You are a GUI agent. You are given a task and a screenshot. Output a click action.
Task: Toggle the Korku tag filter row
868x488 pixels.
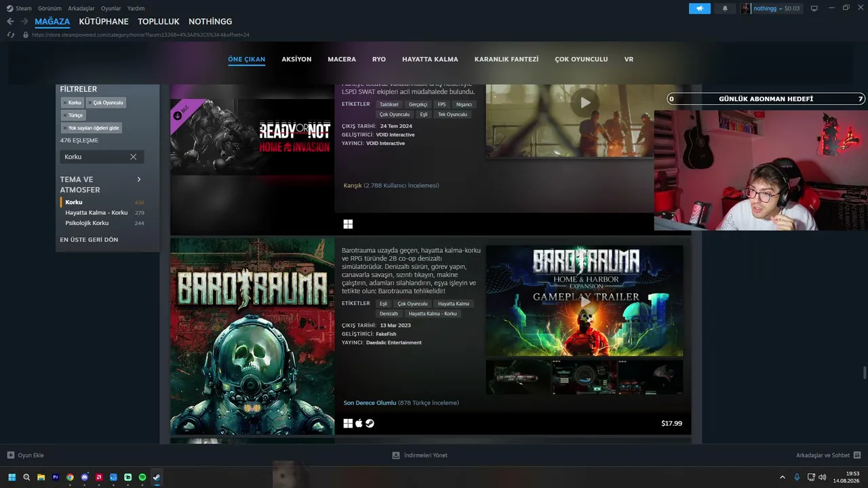(x=103, y=202)
